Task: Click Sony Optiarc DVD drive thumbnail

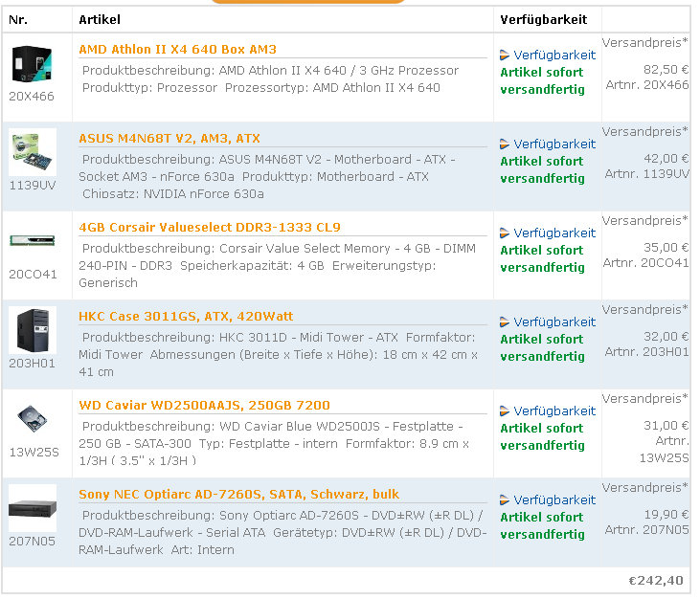Action: 33,508
